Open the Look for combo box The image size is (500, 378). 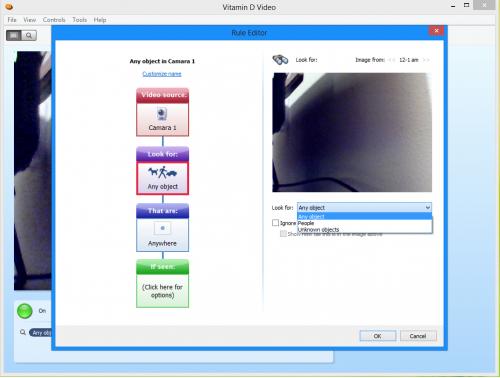[364, 207]
